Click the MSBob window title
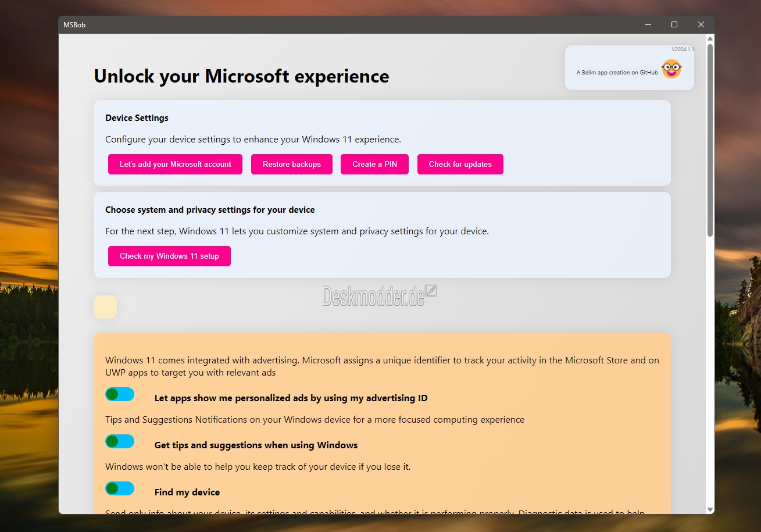761x532 pixels. coord(74,25)
